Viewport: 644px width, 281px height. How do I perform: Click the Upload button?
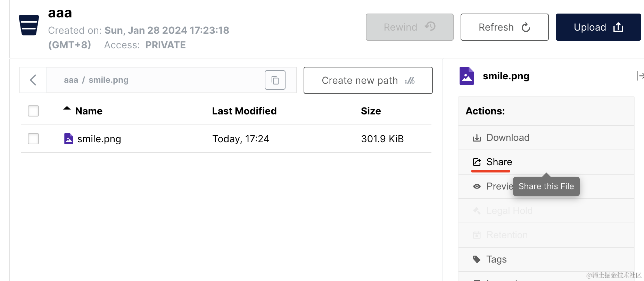click(x=598, y=27)
